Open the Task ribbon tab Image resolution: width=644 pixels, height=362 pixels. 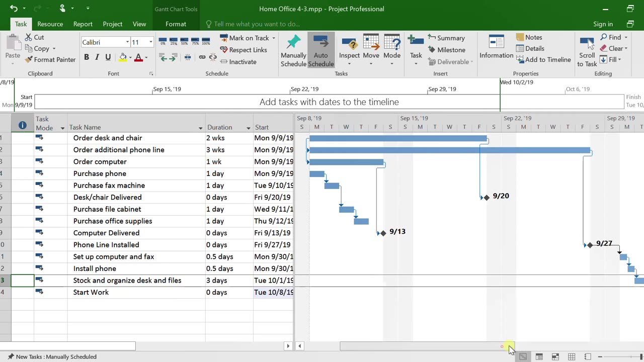21,24
